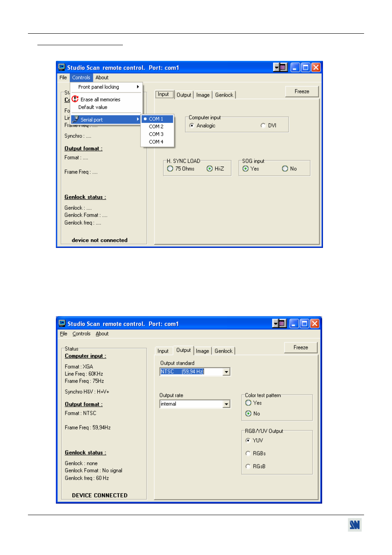Click the Serial port plug icon
Screen dimensions: 392x555
76,119
